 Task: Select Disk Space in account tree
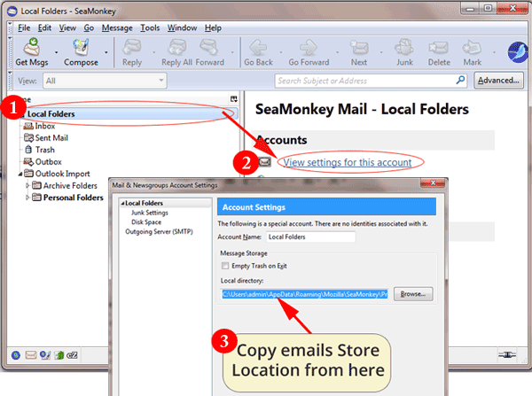tap(146, 222)
